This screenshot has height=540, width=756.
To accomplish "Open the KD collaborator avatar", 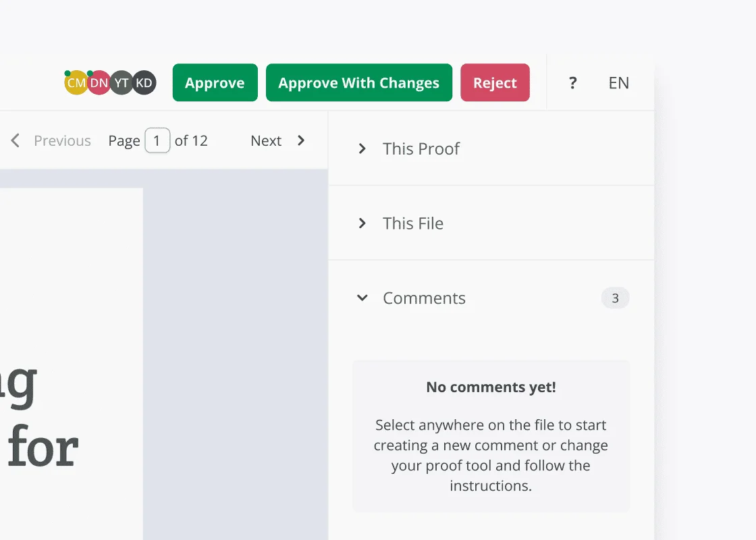I will coord(144,82).
